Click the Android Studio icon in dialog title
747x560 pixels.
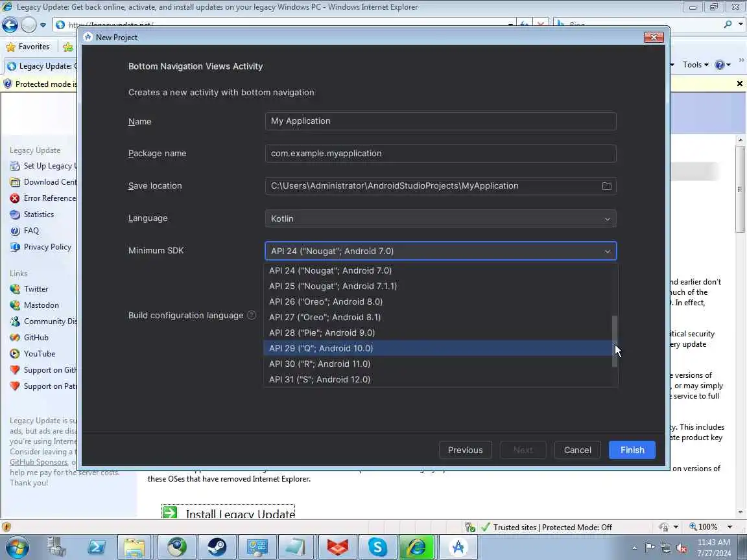coord(88,37)
